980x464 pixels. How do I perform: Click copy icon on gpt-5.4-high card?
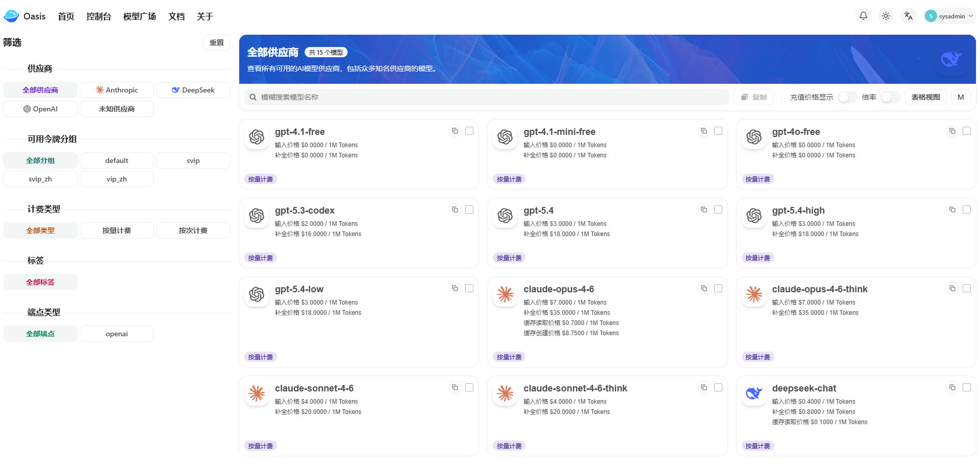pos(952,210)
